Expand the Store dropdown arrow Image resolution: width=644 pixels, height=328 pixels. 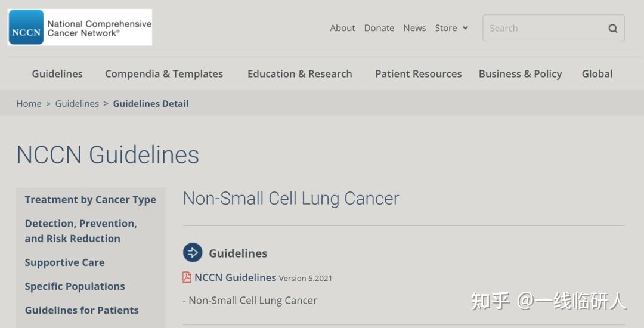click(x=465, y=28)
